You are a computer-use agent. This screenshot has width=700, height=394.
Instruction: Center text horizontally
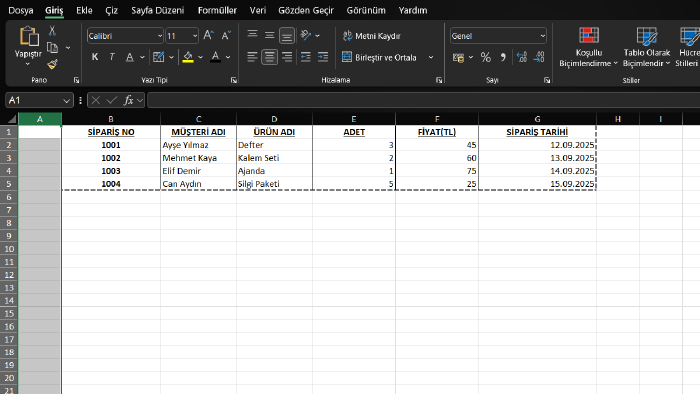point(269,57)
